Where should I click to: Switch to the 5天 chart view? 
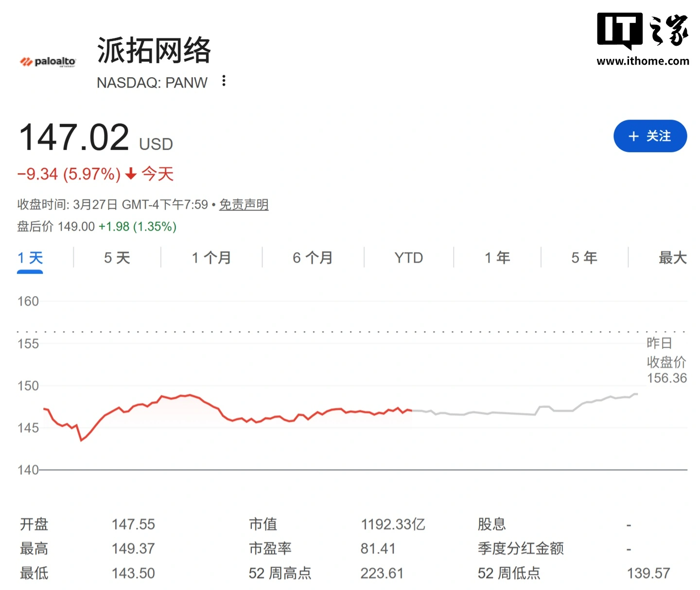click(x=117, y=258)
